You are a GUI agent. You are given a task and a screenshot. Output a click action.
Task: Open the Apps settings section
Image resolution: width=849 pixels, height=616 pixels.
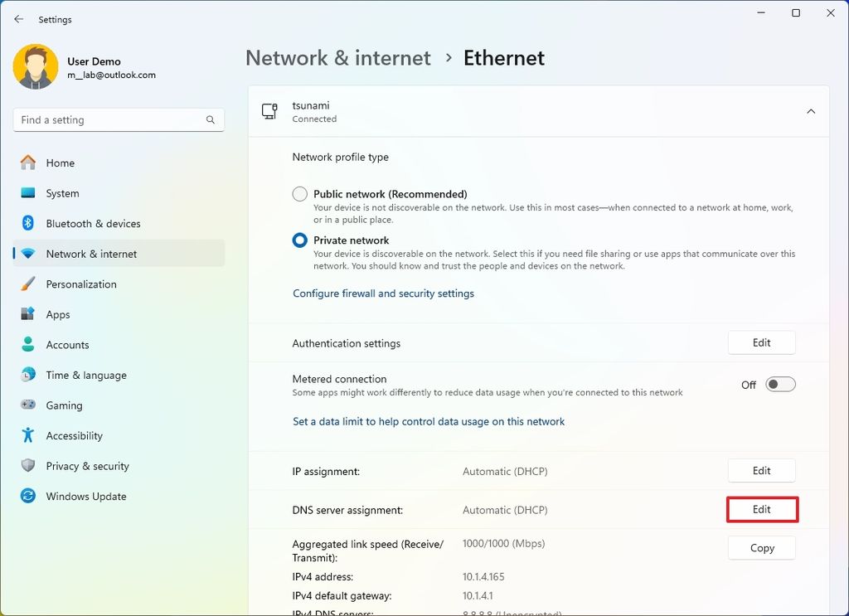point(58,314)
